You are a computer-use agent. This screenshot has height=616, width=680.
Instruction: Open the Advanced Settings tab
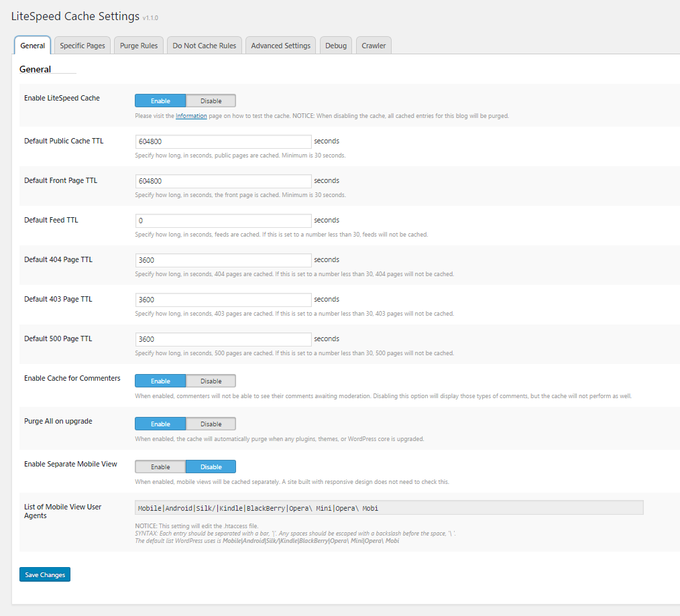pos(280,46)
